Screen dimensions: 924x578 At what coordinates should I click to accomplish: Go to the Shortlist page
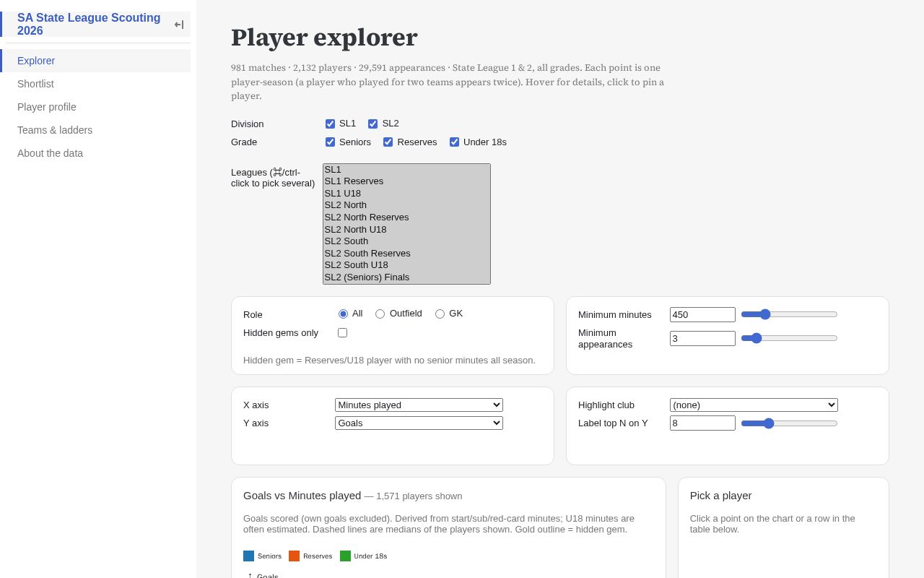97,84
